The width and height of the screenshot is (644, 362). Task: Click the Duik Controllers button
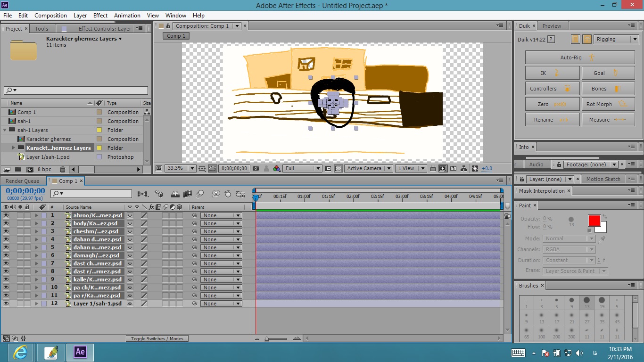[552, 89]
